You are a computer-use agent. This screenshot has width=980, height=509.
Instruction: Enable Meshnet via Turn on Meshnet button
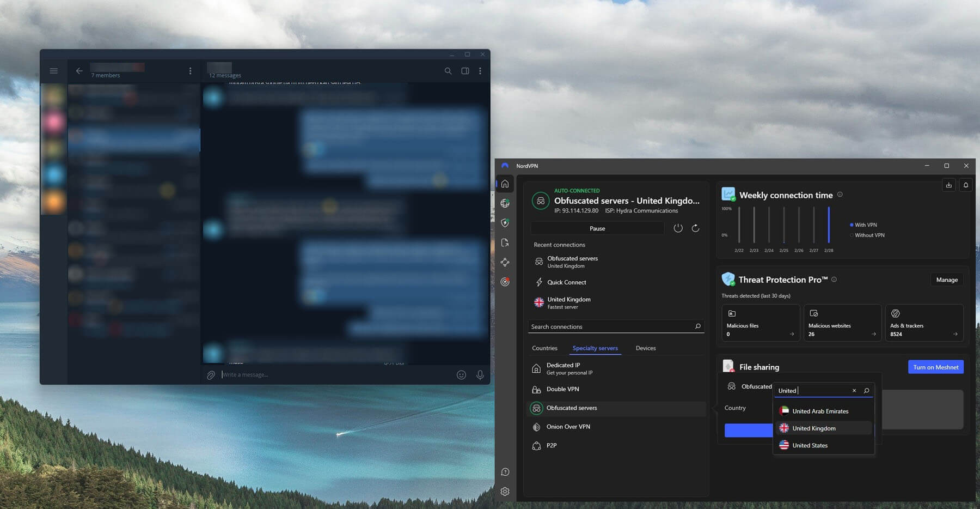[935, 367]
